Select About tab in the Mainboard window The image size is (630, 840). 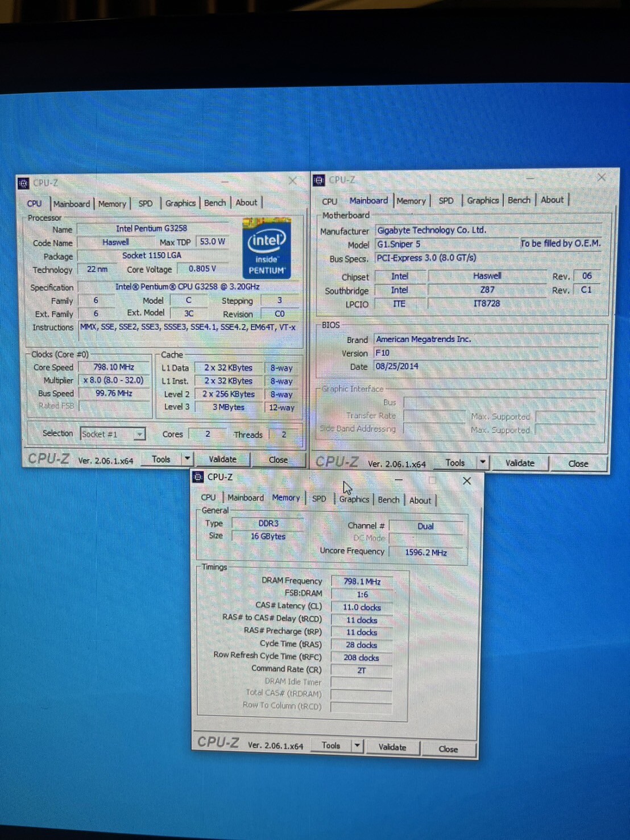tap(552, 200)
